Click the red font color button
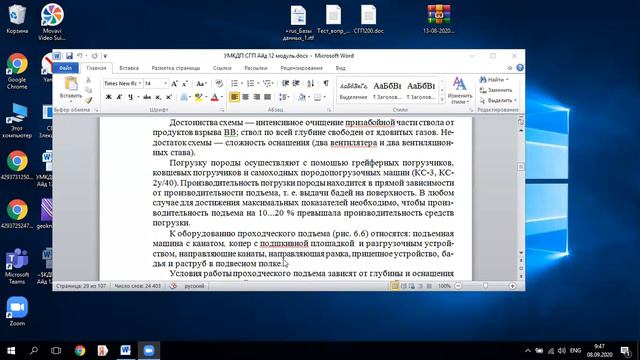The height and width of the screenshot is (360, 640). pyautogui.click(x=215, y=97)
